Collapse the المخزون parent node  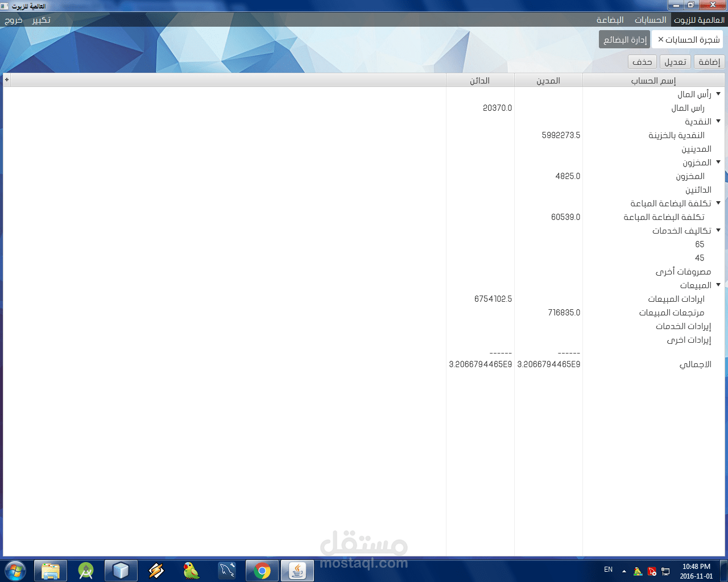tap(718, 162)
